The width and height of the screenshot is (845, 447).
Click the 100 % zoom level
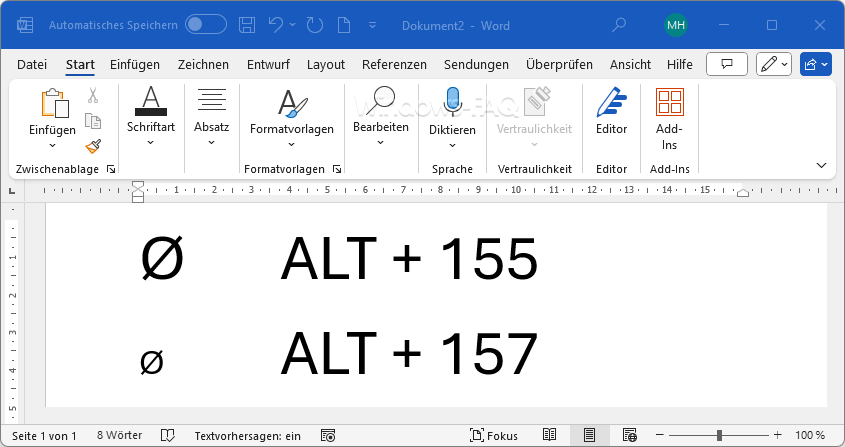point(810,435)
